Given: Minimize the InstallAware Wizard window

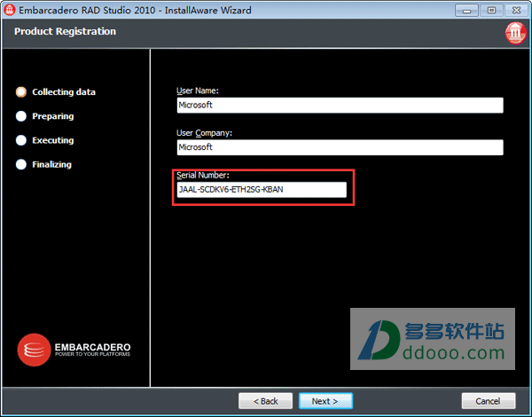Looking at the screenshot, I should (x=466, y=11).
